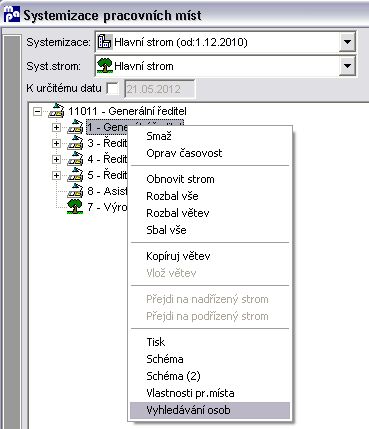This screenshot has width=369, height=429.
Task: Open Schéma from context menu
Action: (210, 359)
